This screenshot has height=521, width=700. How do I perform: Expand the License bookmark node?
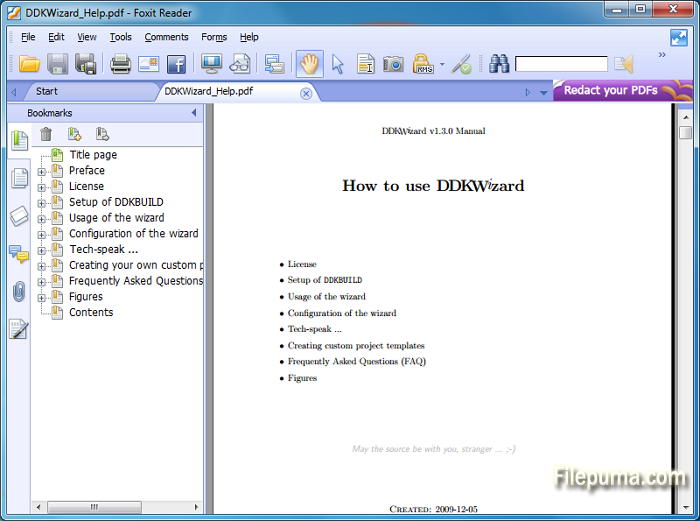point(42,188)
